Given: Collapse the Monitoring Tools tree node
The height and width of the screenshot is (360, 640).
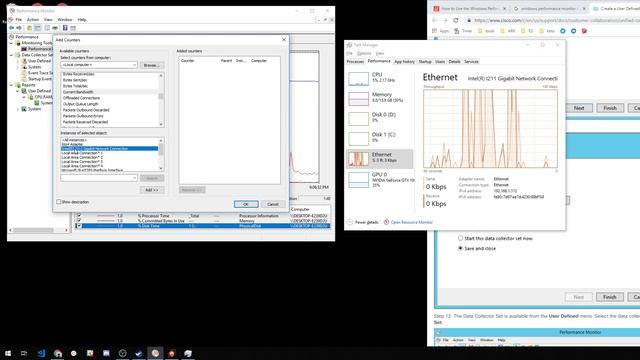Looking at the screenshot, I should pyautogui.click(x=11, y=43).
